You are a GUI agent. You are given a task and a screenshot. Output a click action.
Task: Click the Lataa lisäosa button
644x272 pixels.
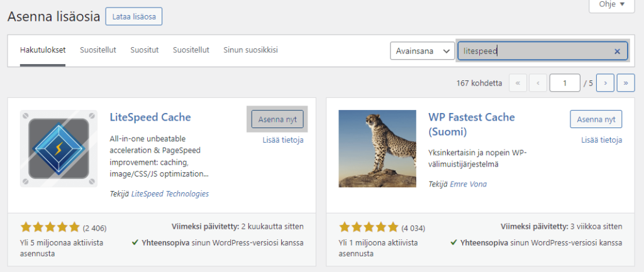click(134, 16)
